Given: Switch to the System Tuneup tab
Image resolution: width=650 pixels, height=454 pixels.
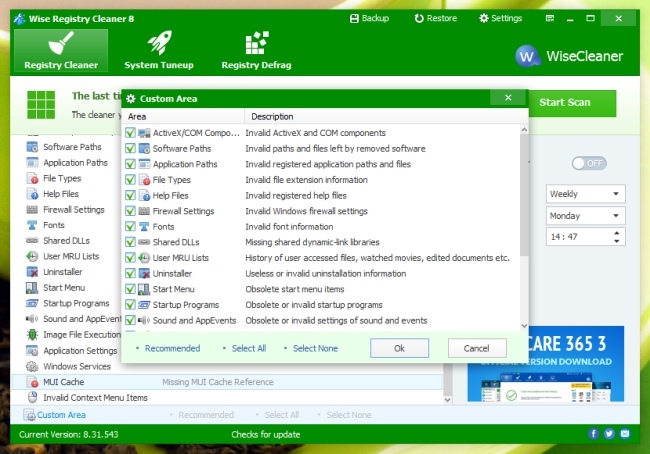Looking at the screenshot, I should (x=159, y=50).
